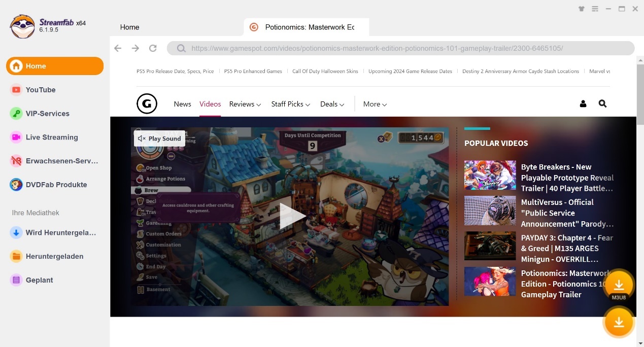The image size is (644, 347).
Task: Open the Wird Heruntergeladen list
Action: pyautogui.click(x=55, y=232)
